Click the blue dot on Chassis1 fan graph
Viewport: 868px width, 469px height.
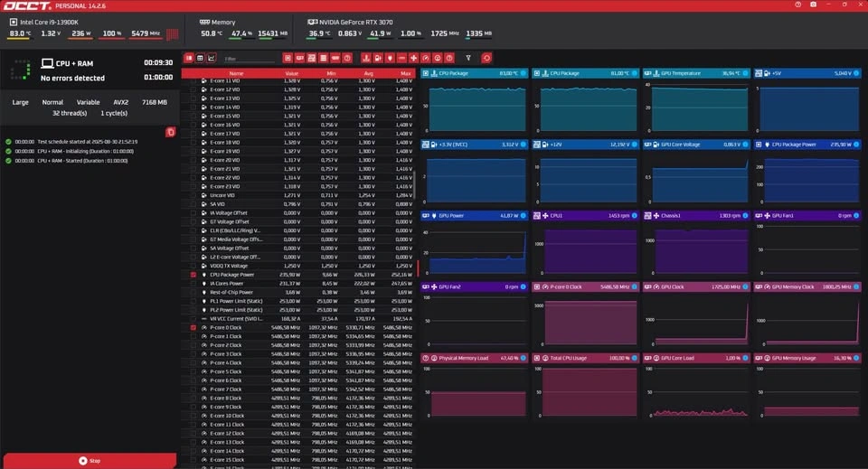(745, 216)
